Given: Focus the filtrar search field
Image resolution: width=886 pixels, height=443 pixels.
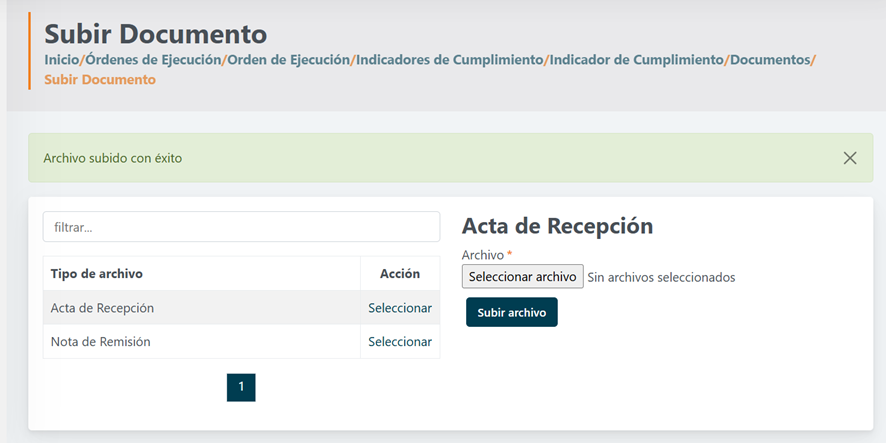Looking at the screenshot, I should click(x=241, y=227).
